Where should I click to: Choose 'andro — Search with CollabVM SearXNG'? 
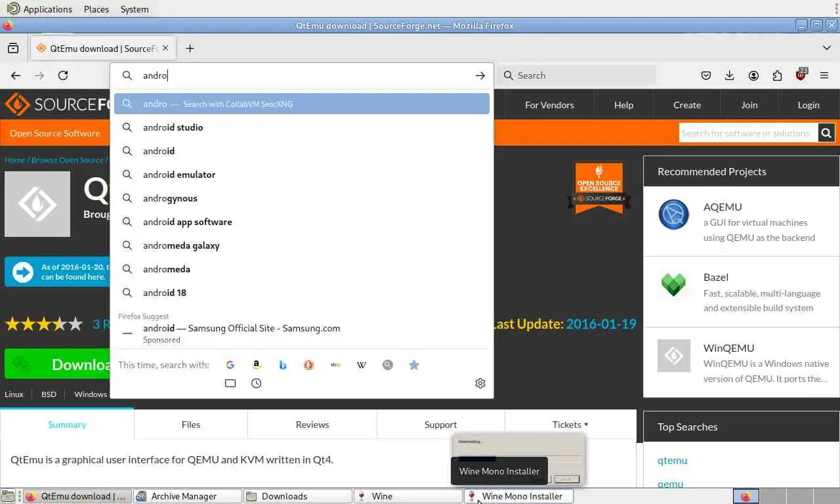click(x=302, y=104)
